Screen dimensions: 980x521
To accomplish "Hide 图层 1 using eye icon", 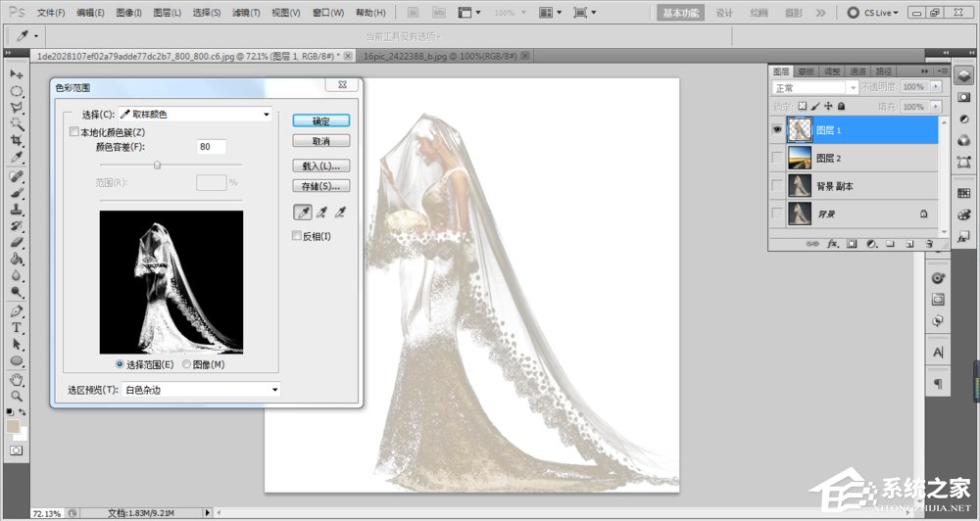I will [778, 130].
